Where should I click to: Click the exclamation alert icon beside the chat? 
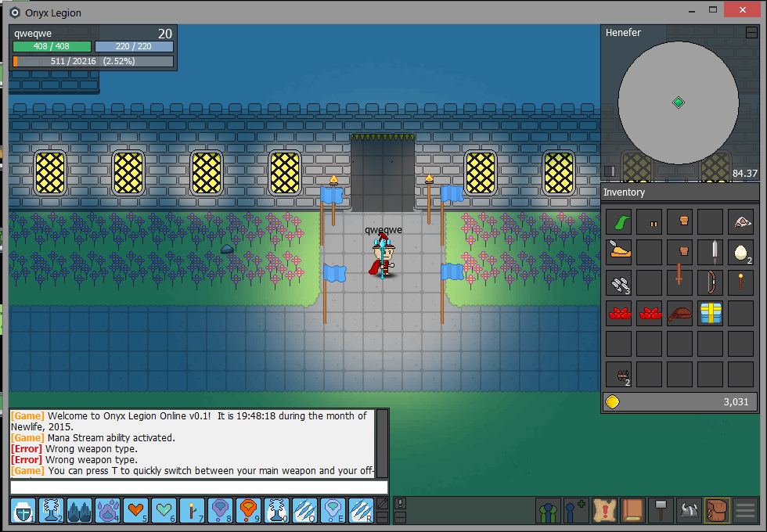(x=400, y=504)
